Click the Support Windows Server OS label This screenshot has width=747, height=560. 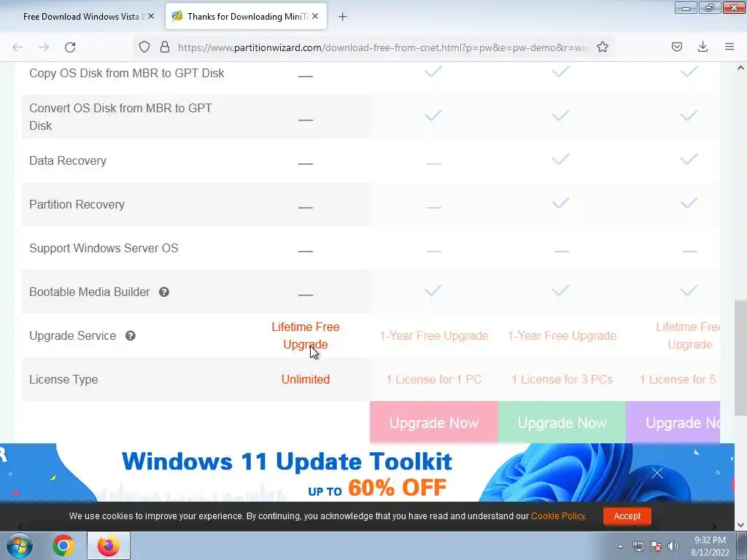pyautogui.click(x=104, y=248)
